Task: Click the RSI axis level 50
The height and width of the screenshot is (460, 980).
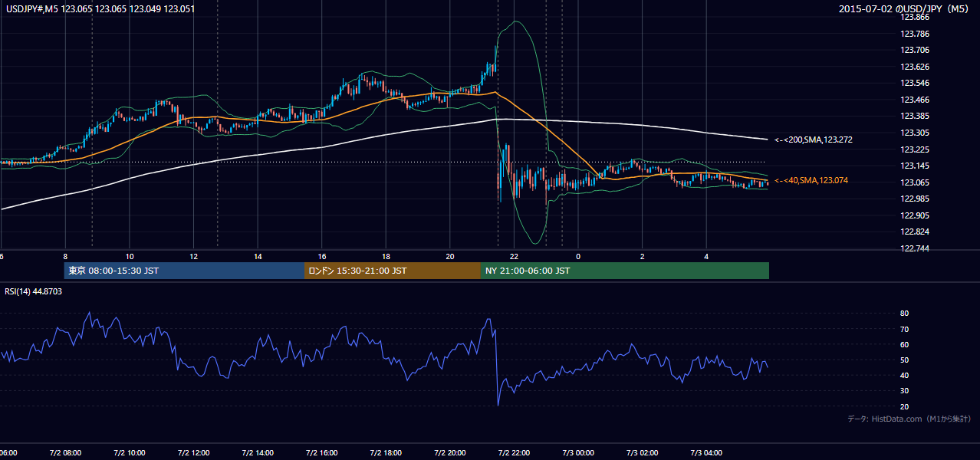Action: [x=905, y=360]
